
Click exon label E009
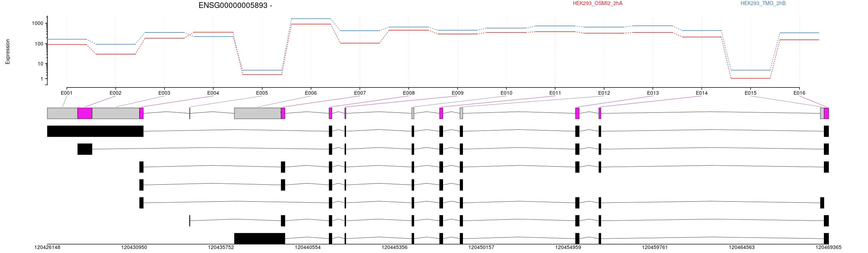tap(458, 93)
